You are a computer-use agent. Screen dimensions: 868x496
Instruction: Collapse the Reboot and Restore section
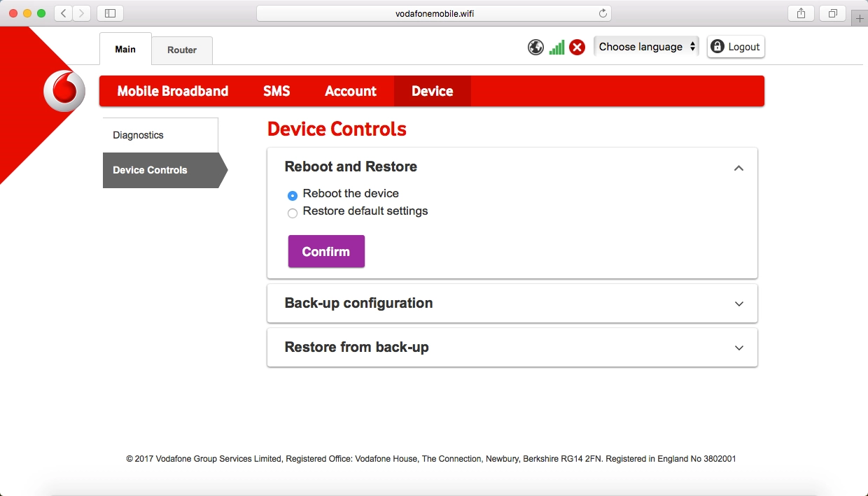point(738,168)
